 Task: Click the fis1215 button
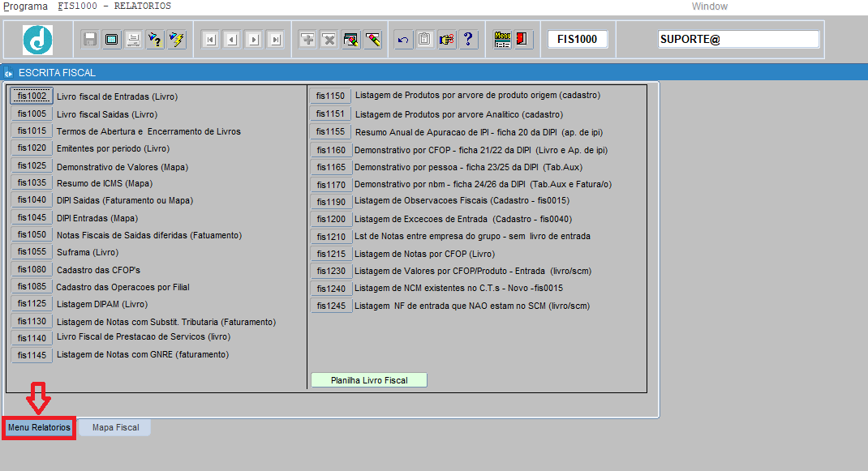(331, 254)
